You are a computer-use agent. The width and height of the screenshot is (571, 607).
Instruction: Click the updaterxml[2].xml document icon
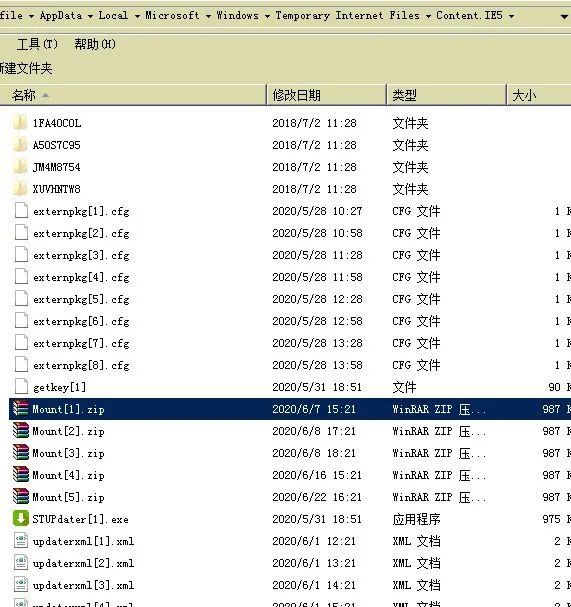click(x=21, y=563)
